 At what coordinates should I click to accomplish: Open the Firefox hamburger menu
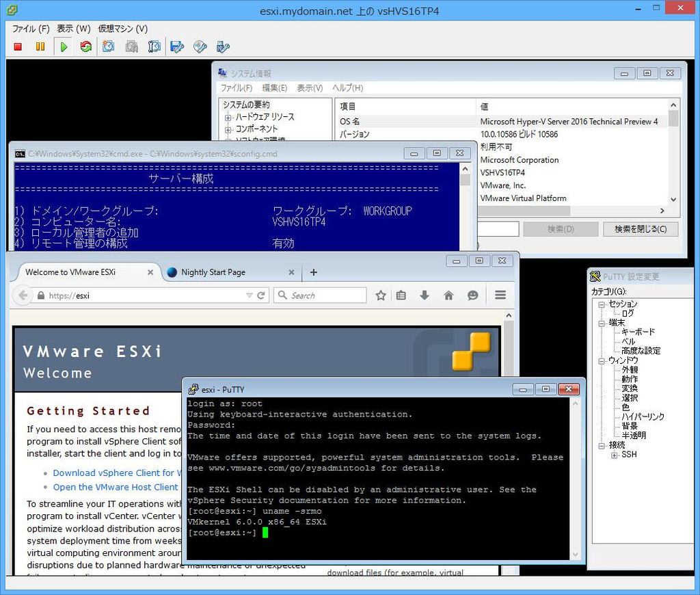click(500, 295)
